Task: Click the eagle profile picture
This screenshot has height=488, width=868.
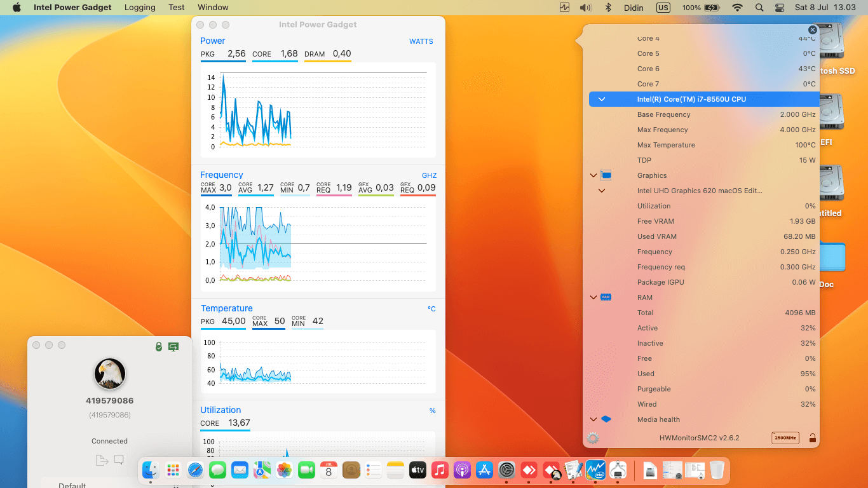Action: pyautogui.click(x=110, y=374)
